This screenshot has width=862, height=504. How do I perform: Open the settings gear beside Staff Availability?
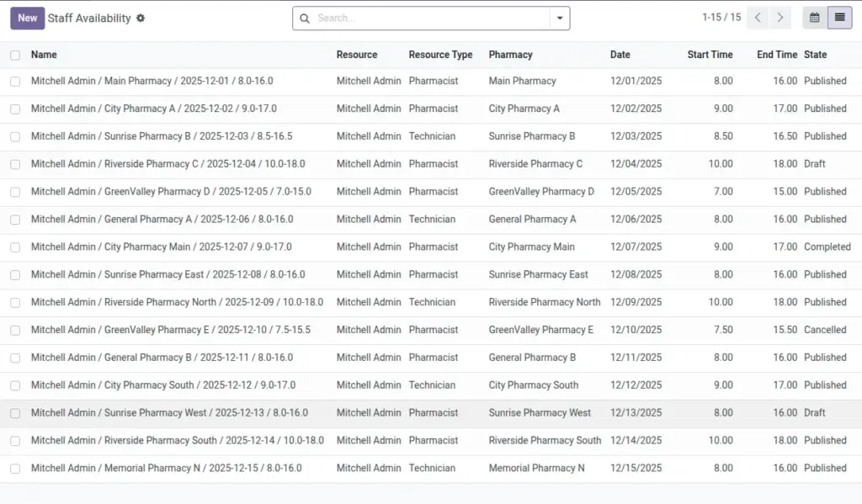coord(141,19)
